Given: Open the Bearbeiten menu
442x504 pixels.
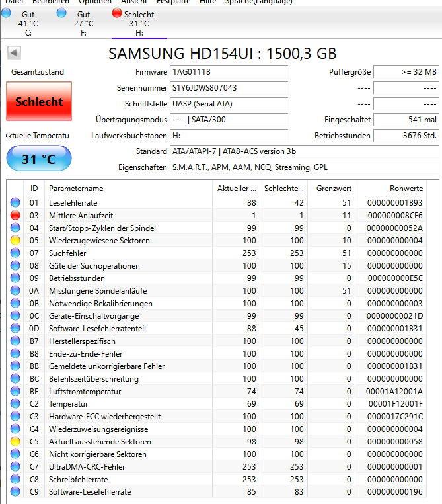Looking at the screenshot, I should point(51,2).
